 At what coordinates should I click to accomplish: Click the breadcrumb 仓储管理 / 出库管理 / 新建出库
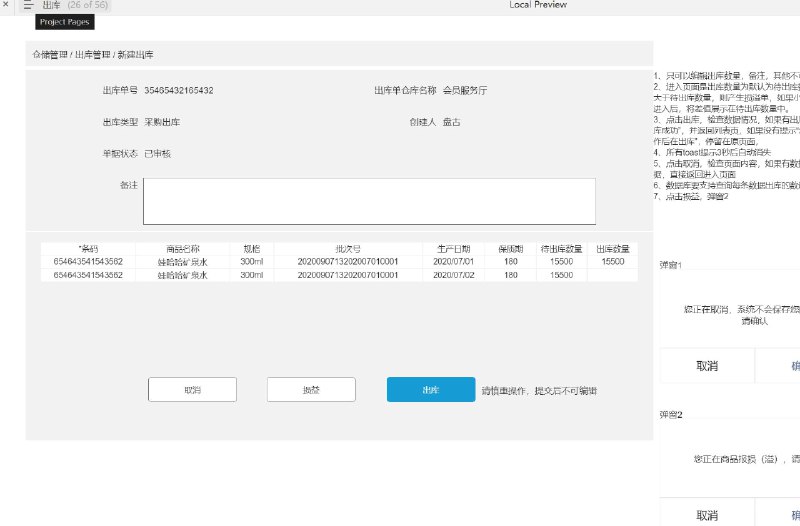click(x=93, y=55)
